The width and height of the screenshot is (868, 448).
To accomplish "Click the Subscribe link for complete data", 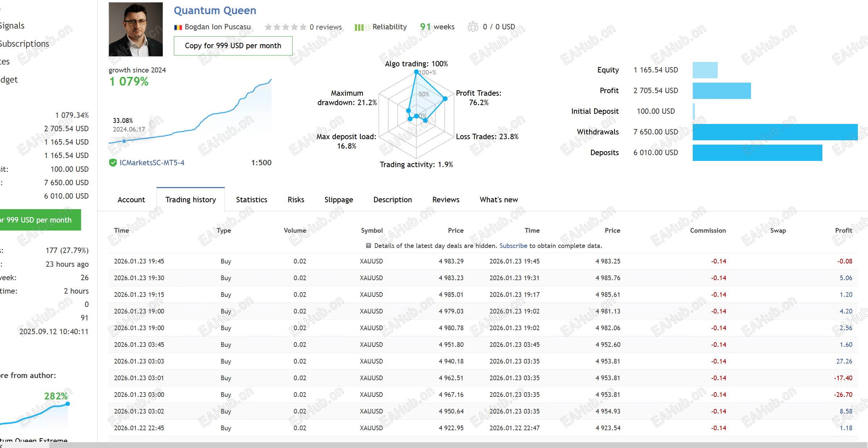I will [513, 246].
